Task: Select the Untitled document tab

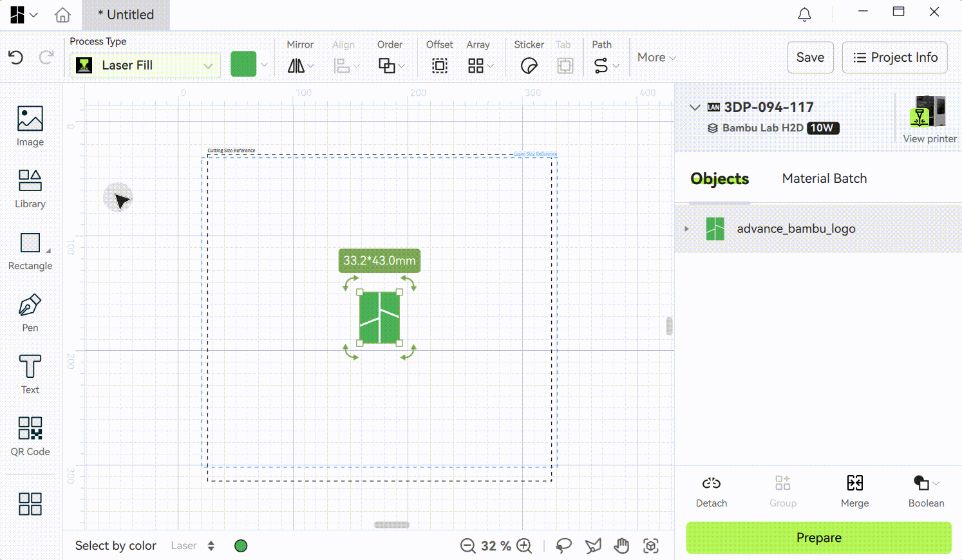Action: (x=126, y=15)
